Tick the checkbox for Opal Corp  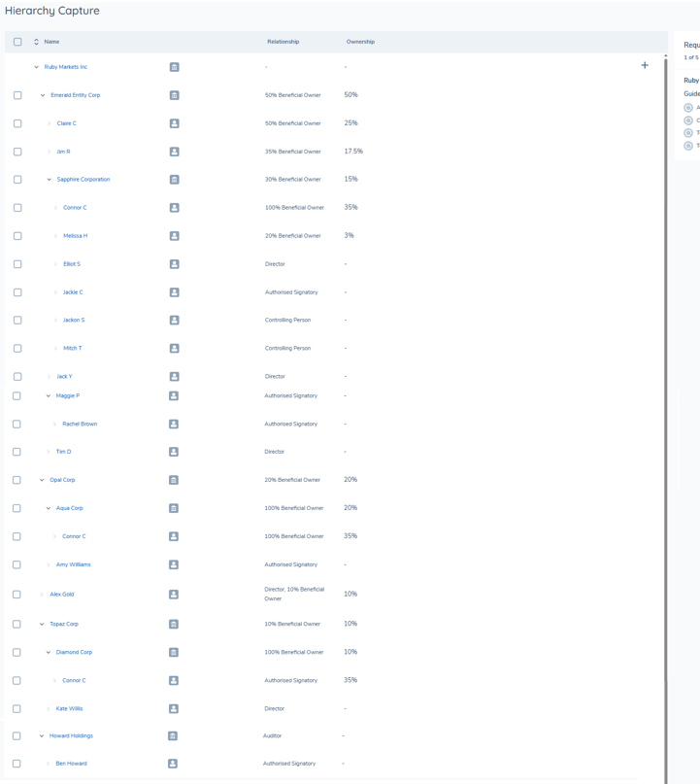17,480
